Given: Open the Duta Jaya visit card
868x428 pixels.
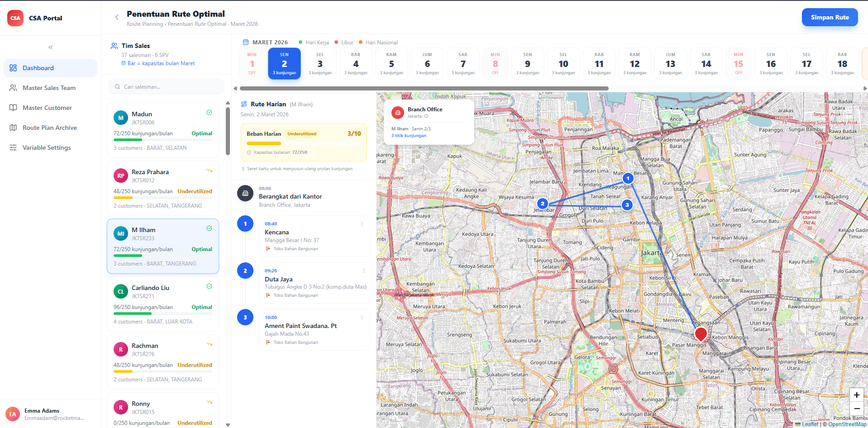Looking at the screenshot, I should 315,283.
